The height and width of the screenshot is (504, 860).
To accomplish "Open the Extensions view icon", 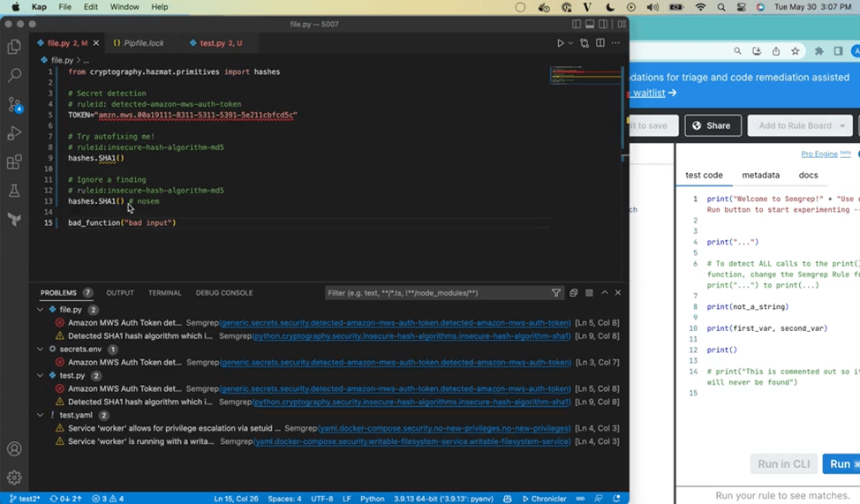I will [x=14, y=162].
